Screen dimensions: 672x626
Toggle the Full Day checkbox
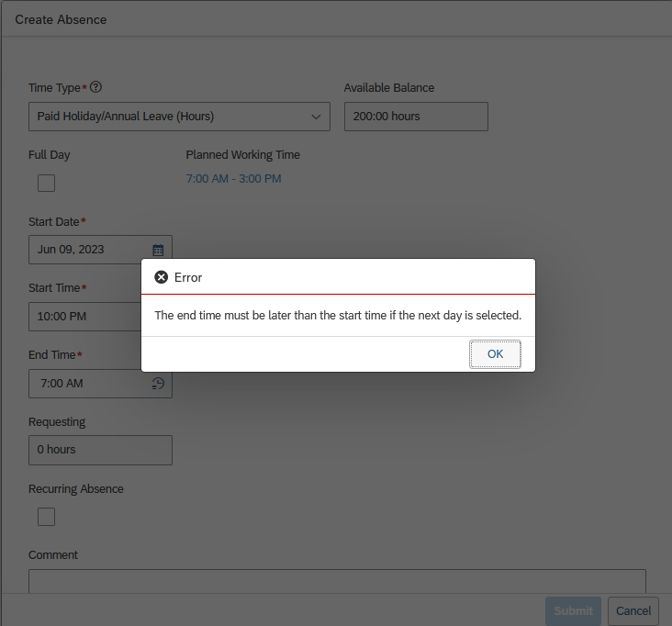(46, 183)
